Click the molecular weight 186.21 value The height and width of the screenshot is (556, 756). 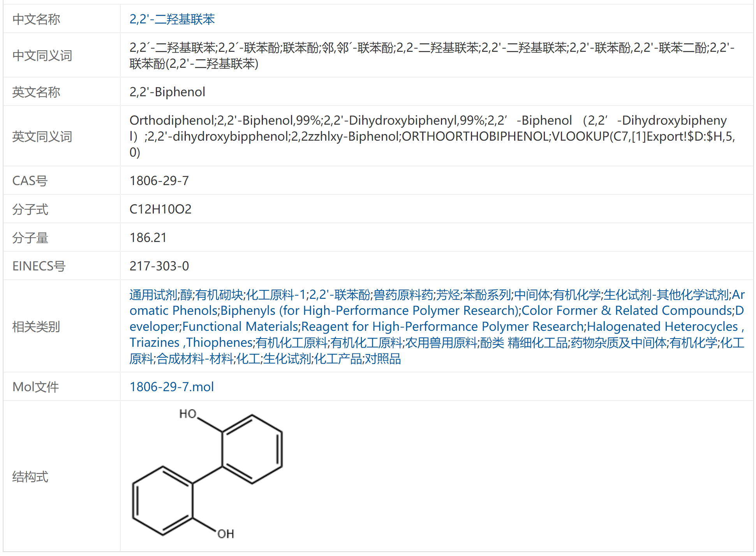coord(148,238)
